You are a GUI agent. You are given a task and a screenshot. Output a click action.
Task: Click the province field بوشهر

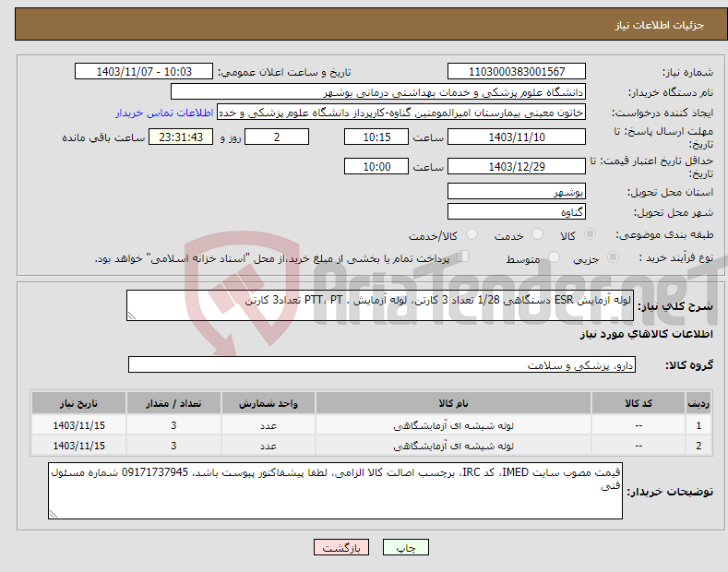pos(517,191)
